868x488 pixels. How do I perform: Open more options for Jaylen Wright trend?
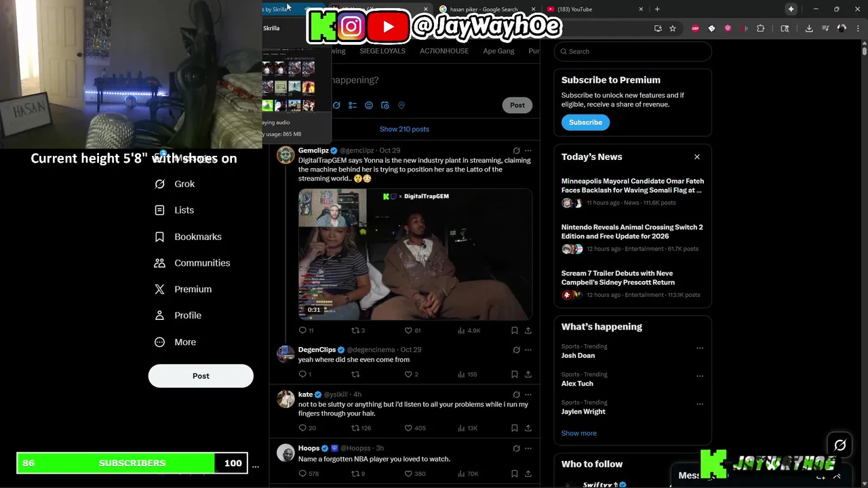(700, 404)
